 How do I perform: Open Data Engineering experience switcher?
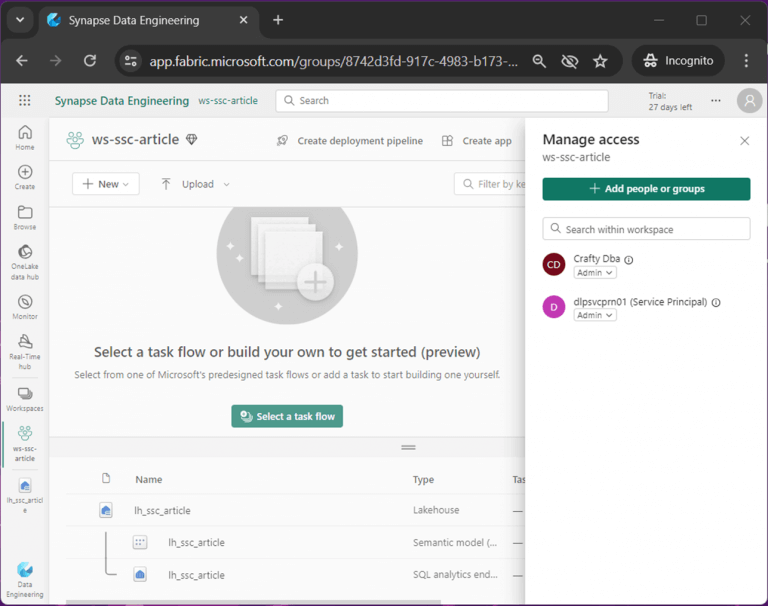(x=25, y=577)
